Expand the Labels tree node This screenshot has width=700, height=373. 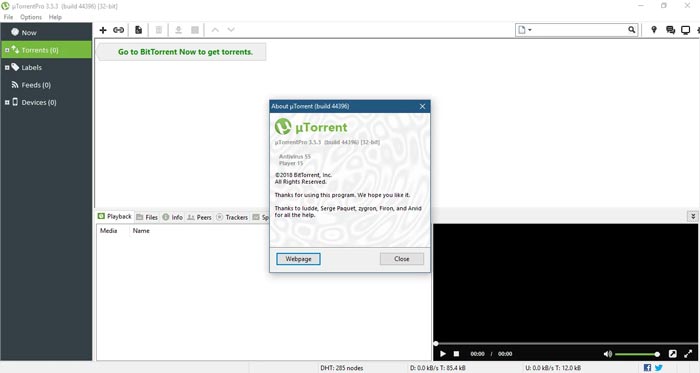coord(7,67)
